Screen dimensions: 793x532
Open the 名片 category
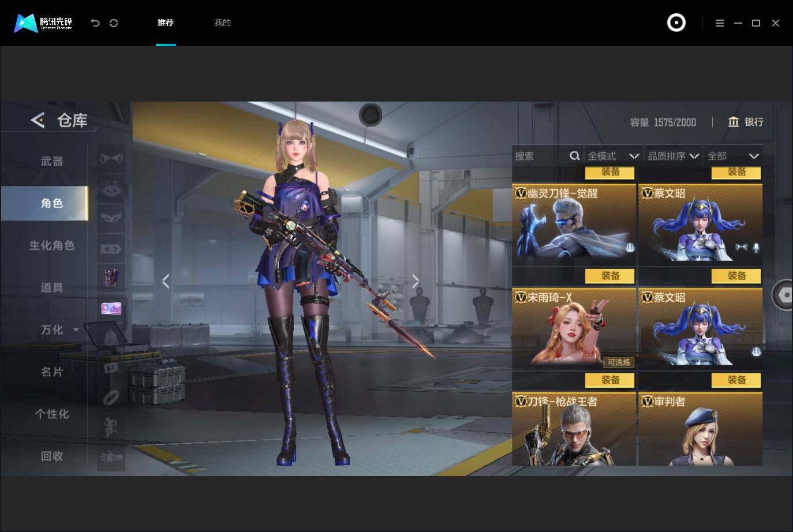coord(52,372)
